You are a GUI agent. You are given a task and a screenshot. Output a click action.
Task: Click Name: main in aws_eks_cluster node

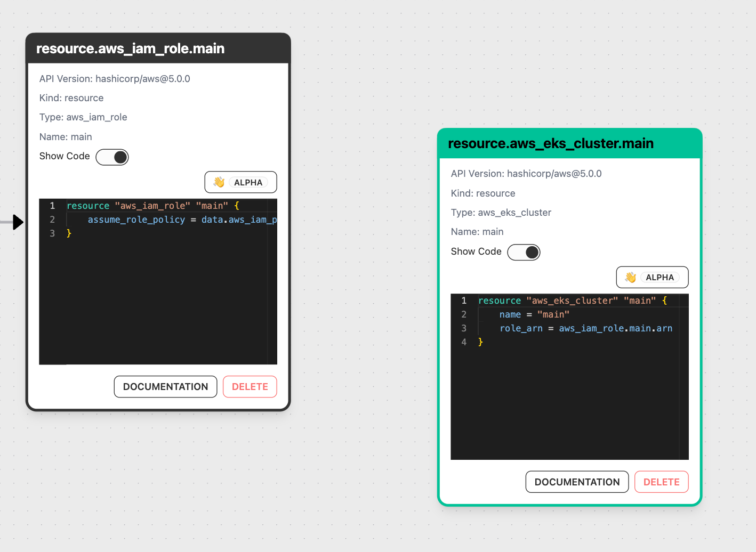tap(477, 232)
